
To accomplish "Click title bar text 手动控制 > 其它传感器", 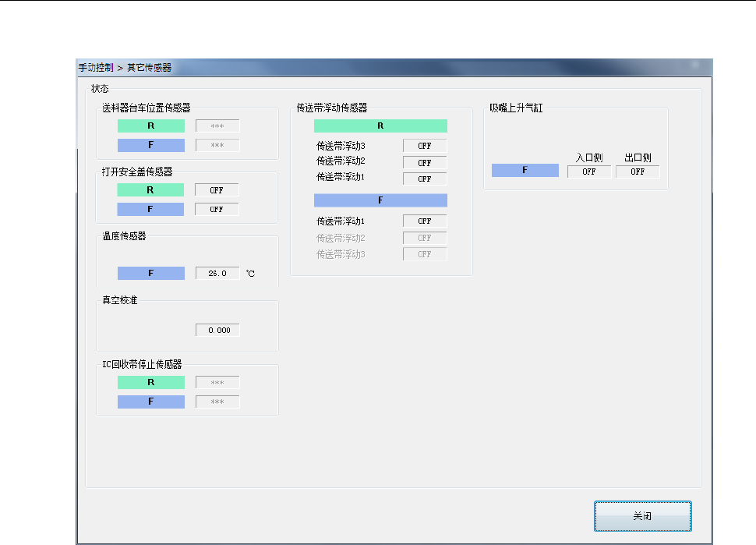I will pos(125,68).
